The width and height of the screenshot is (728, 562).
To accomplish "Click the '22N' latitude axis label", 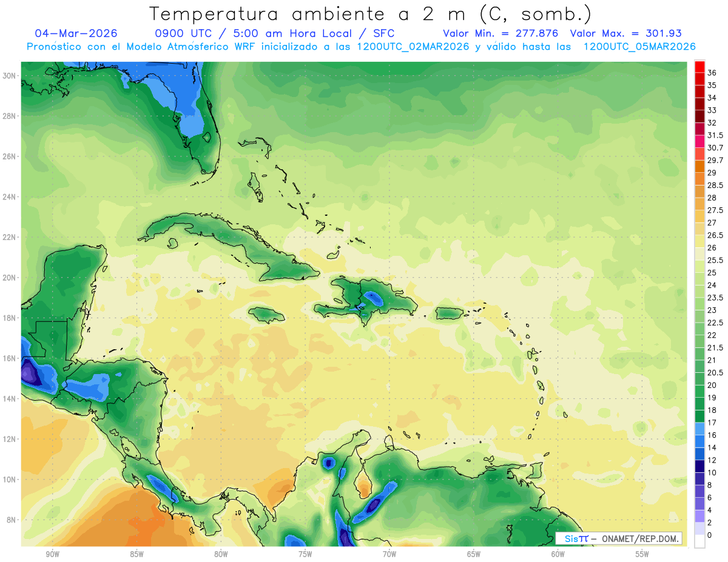I will 9,237.
